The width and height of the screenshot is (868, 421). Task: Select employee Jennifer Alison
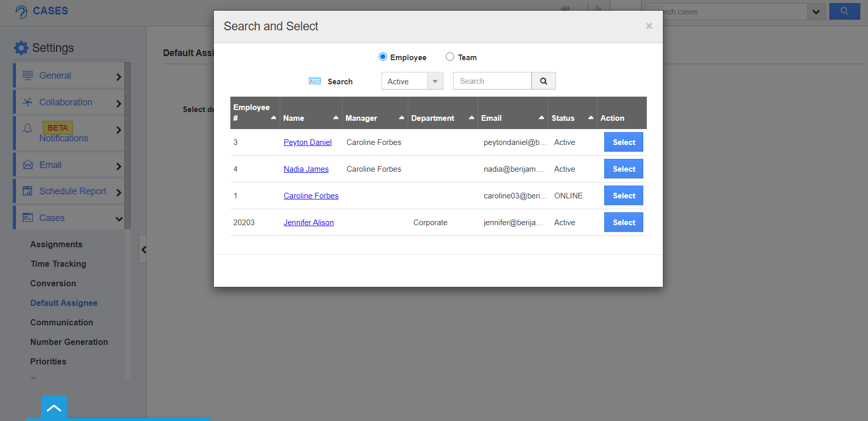623,223
